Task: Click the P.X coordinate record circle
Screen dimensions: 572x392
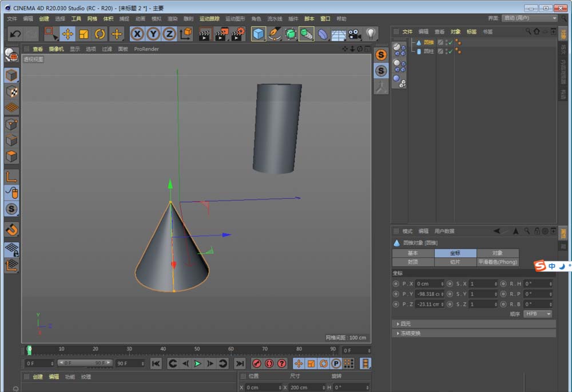Action: [395, 284]
